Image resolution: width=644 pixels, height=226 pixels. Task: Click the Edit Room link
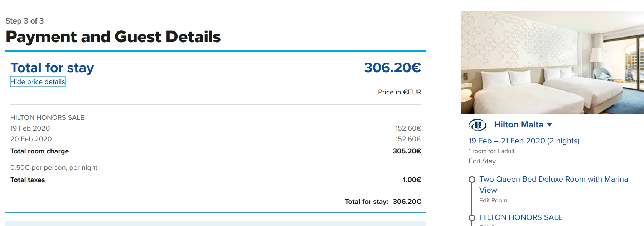pos(493,201)
